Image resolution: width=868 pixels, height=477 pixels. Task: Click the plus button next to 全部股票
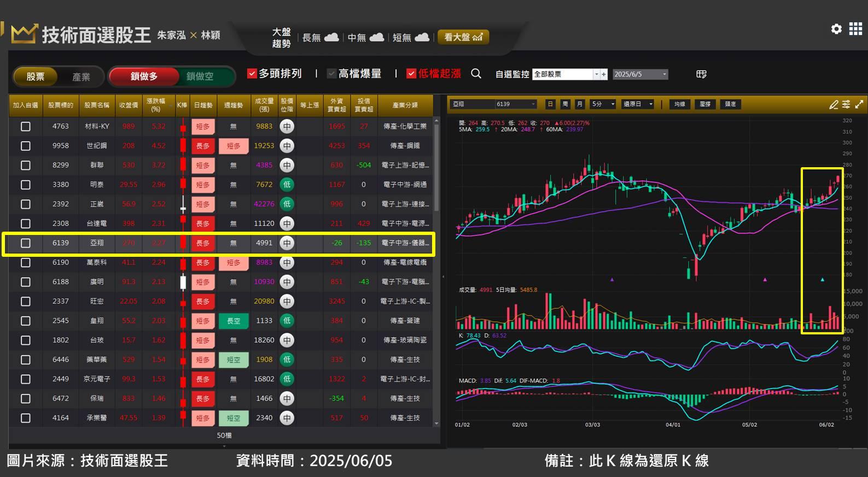coord(604,74)
